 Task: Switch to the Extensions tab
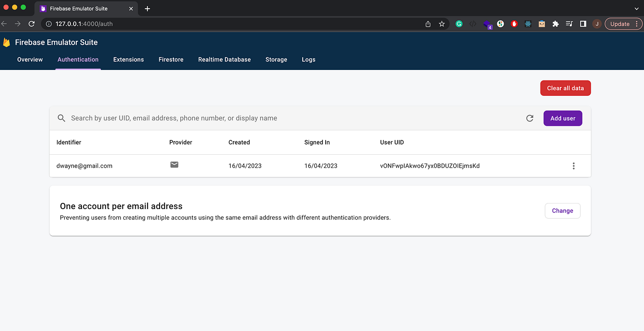[x=129, y=59]
